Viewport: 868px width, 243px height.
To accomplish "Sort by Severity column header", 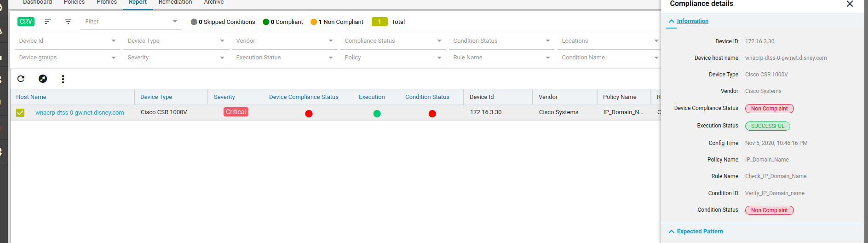I will (224, 97).
